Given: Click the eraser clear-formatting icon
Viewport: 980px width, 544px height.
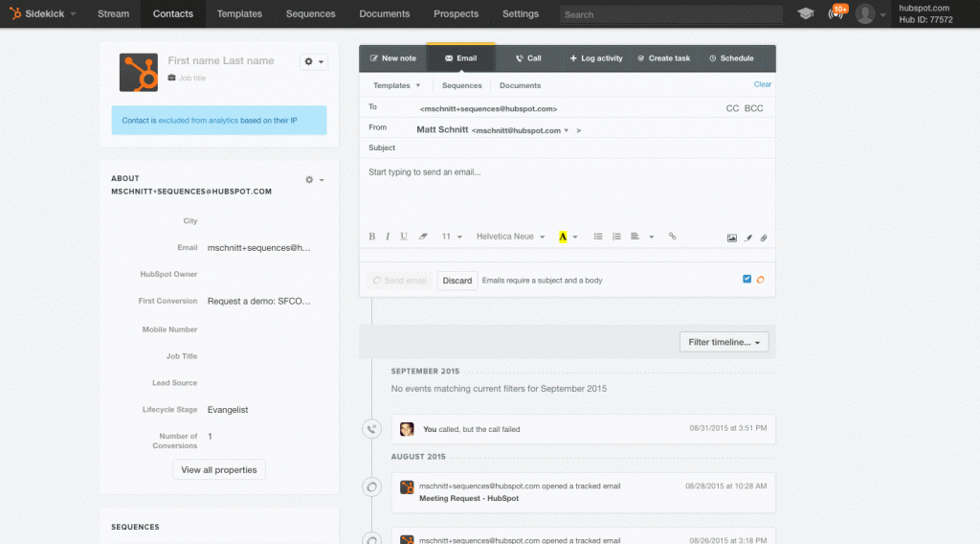Looking at the screenshot, I should click(x=423, y=237).
